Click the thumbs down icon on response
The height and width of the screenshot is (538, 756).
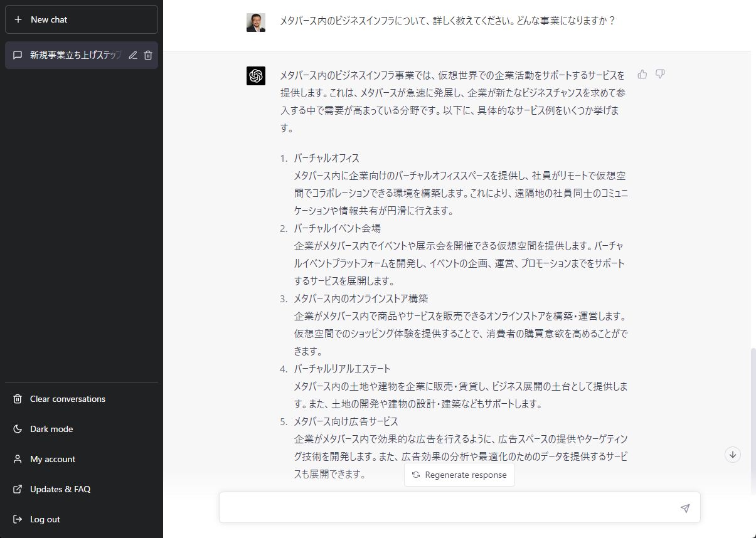click(660, 74)
